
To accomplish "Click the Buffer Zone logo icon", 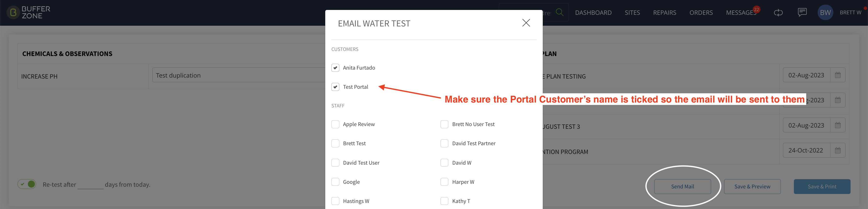I will (13, 12).
